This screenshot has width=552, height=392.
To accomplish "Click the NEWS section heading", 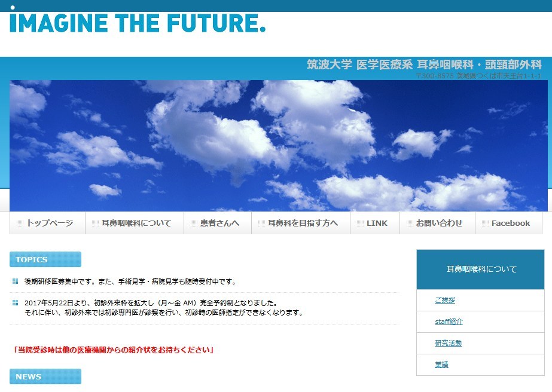I will 45,376.
